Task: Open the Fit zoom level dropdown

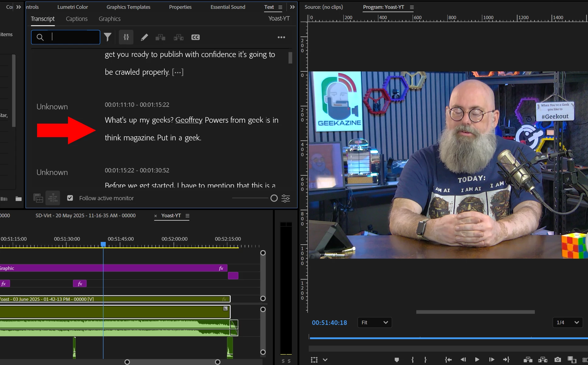Action: coord(374,322)
